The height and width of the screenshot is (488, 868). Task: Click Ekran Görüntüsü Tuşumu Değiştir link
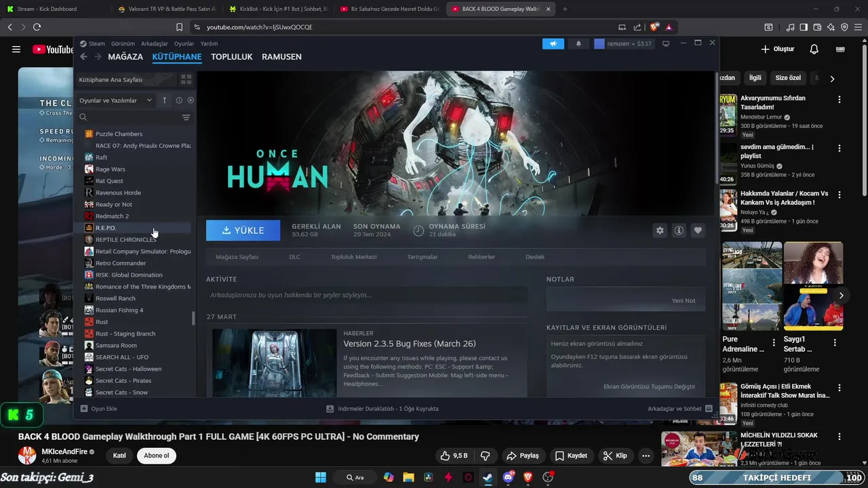649,386
